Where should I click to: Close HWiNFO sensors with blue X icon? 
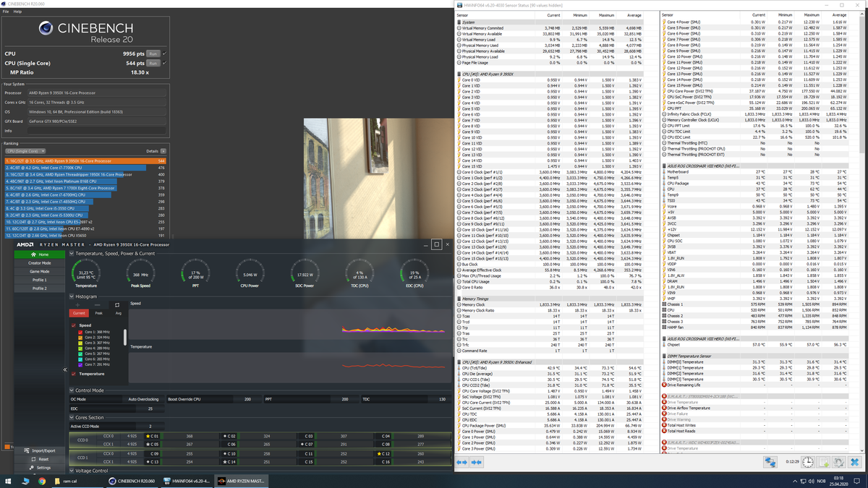pyautogui.click(x=855, y=461)
